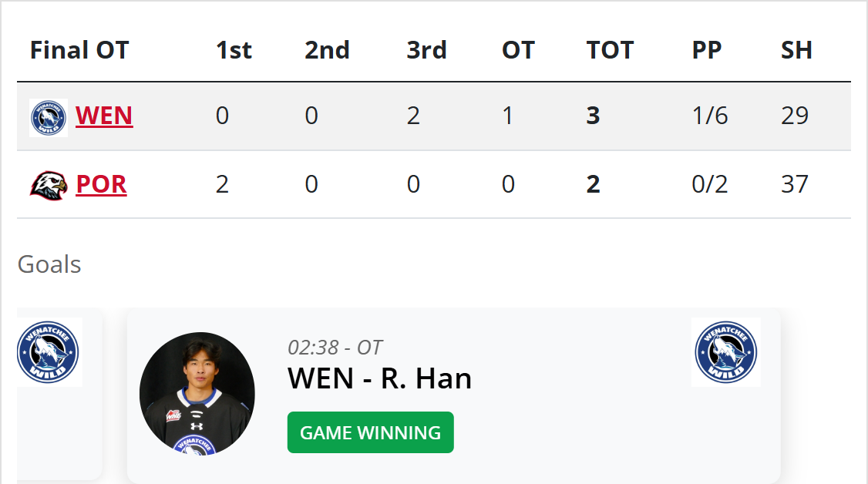Click the Portland Winterhawks logo beside POR
The image size is (868, 484).
tap(49, 185)
